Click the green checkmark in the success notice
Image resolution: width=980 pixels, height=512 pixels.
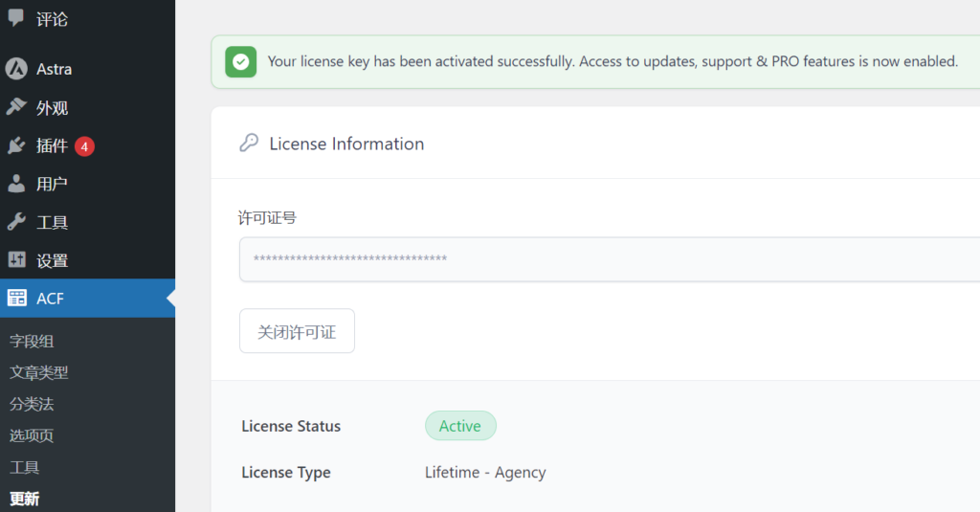[x=241, y=61]
